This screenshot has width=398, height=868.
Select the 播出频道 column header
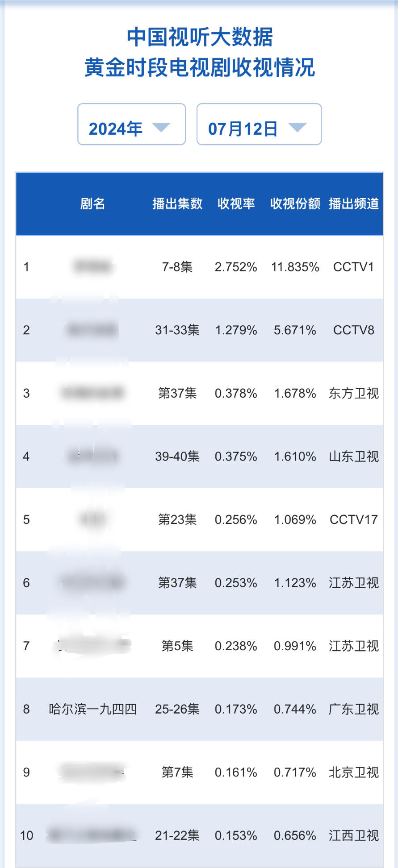(x=354, y=204)
